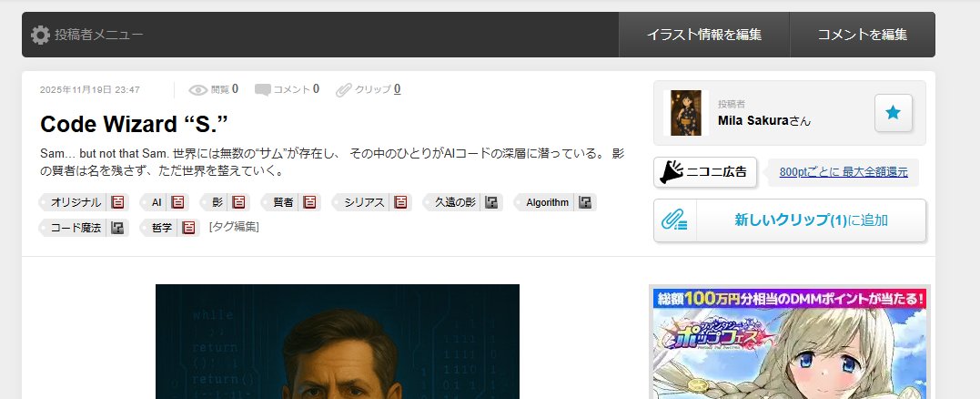Click the description starting Sam… but not that Sam.
Viewport: 980px width, 399px height.
point(332,162)
